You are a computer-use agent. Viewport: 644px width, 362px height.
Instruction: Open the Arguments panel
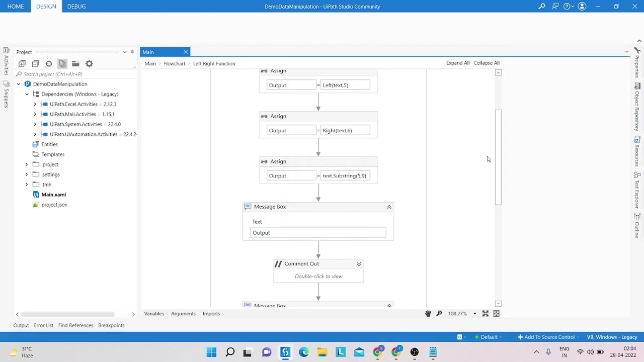coord(183,313)
